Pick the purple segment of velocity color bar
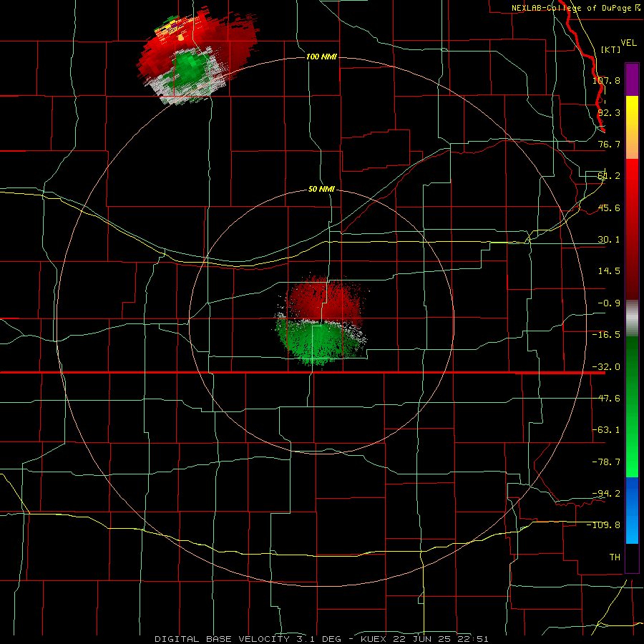This screenshot has height=644, width=644. [632, 79]
